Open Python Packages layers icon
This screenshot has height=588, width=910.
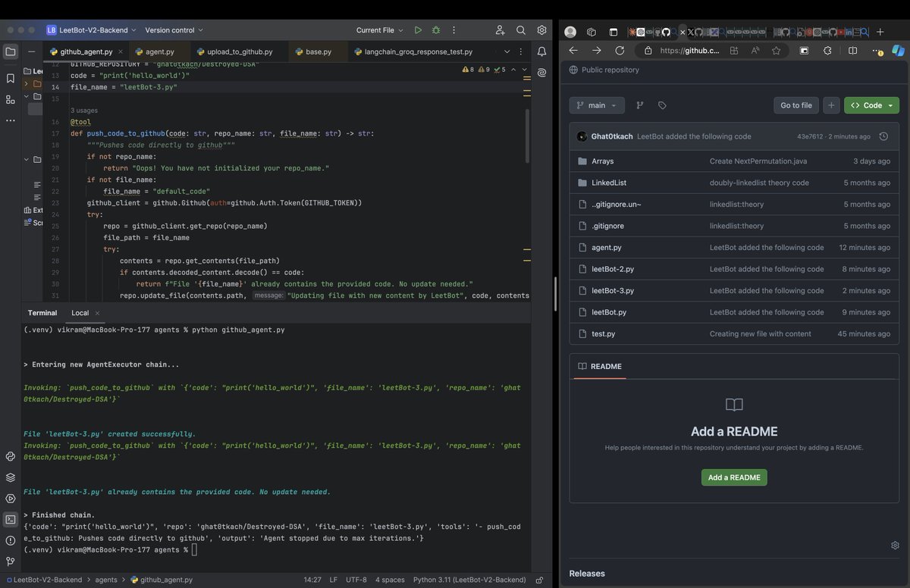[10, 477]
